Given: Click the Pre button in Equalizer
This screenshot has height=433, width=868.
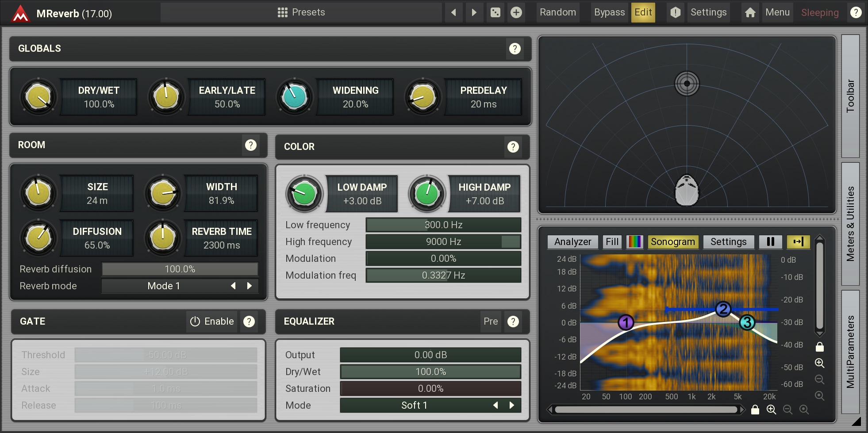Looking at the screenshot, I should tap(491, 322).
